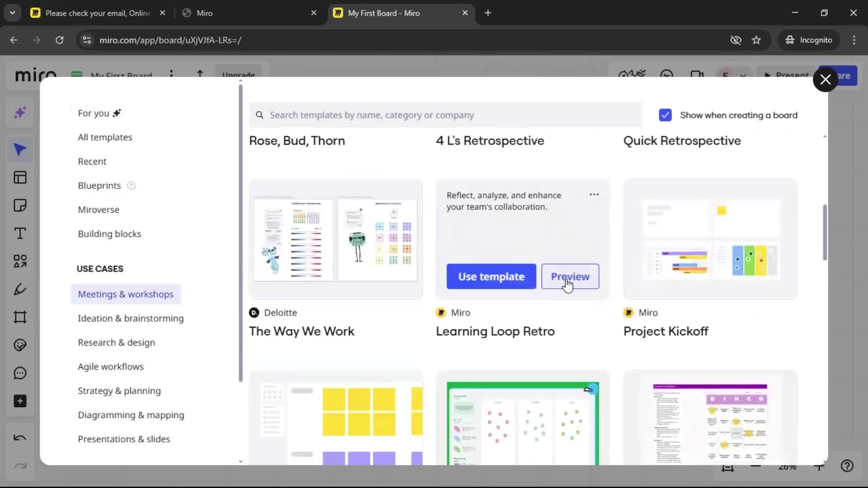Select Presentations & slides use case
Image resolution: width=868 pixels, height=488 pixels.
pyautogui.click(x=124, y=440)
